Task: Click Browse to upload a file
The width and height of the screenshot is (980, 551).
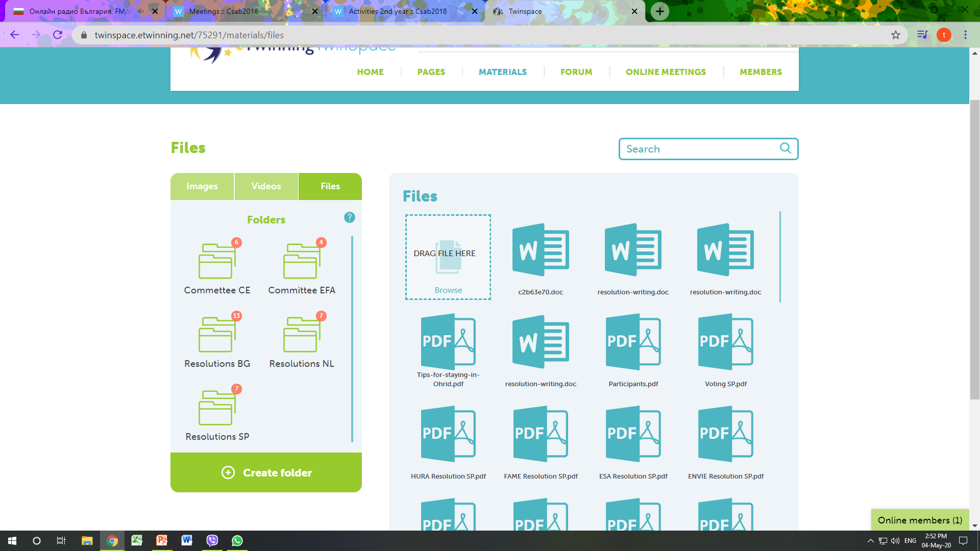Action: click(x=448, y=290)
